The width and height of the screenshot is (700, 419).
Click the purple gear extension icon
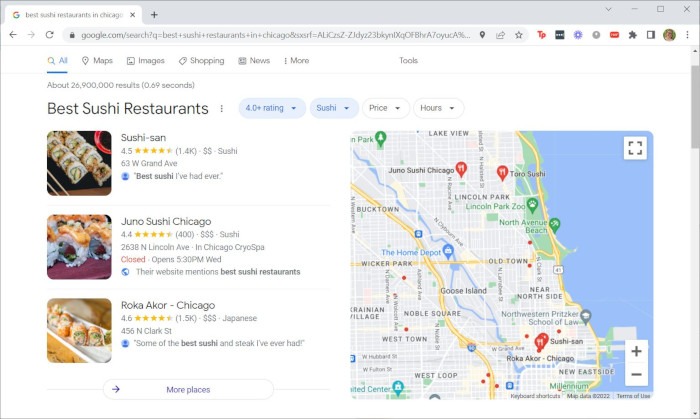[x=578, y=35]
